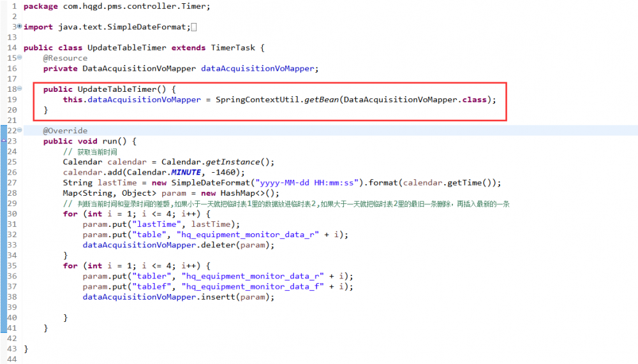This screenshot has height=364, width=638.
Task: Expand the folded imports at line 3
Action: click(x=19, y=26)
